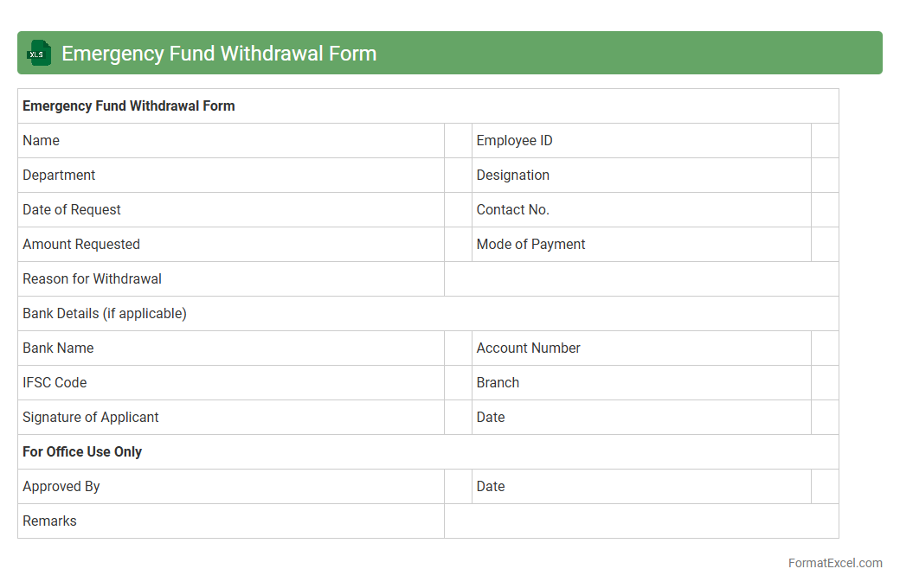
Task: Click the empty cell beside Amount Requested
Action: [458, 245]
